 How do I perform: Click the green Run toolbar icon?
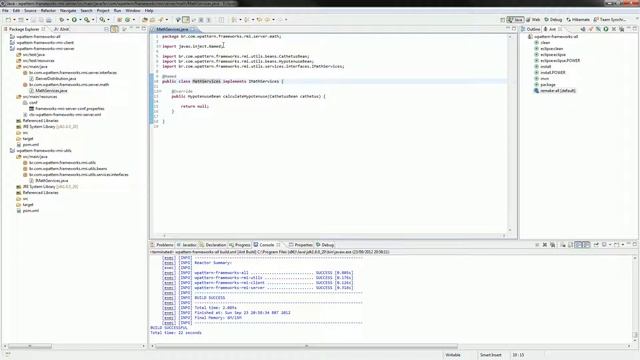coord(74,20)
